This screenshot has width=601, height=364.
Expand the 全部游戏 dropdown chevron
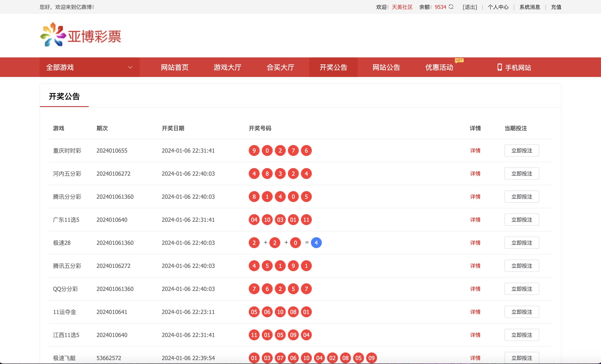click(130, 67)
